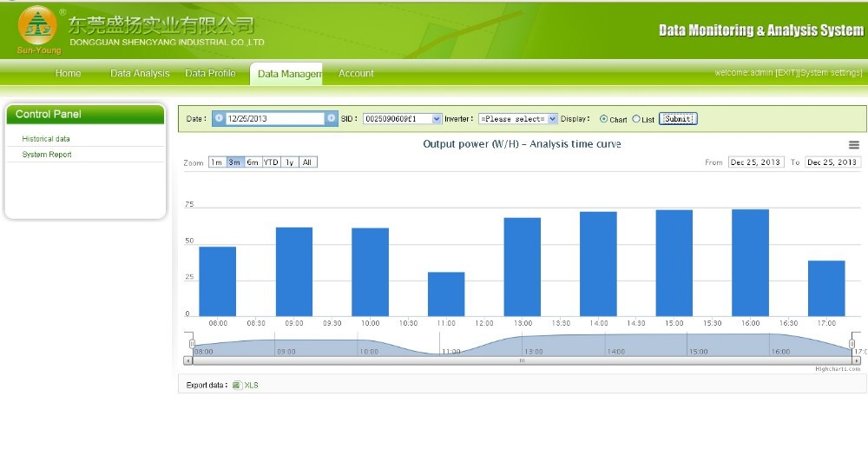This screenshot has height=456, width=868.
Task: Click the To date field
Action: [832, 162]
